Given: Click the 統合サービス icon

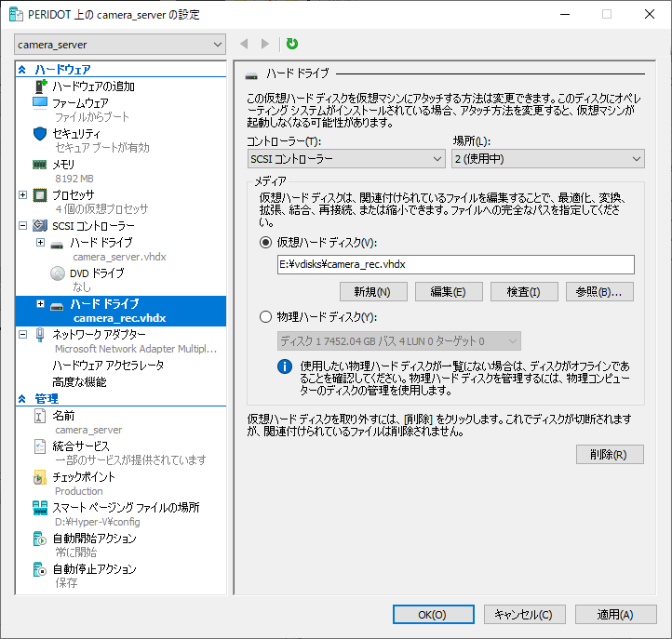Looking at the screenshot, I should click(x=40, y=446).
